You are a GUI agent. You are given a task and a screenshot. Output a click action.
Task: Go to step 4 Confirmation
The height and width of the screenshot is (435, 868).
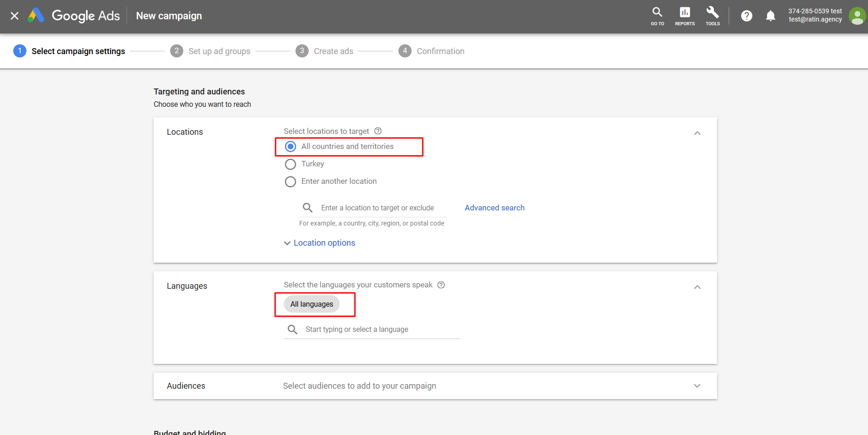tap(431, 51)
